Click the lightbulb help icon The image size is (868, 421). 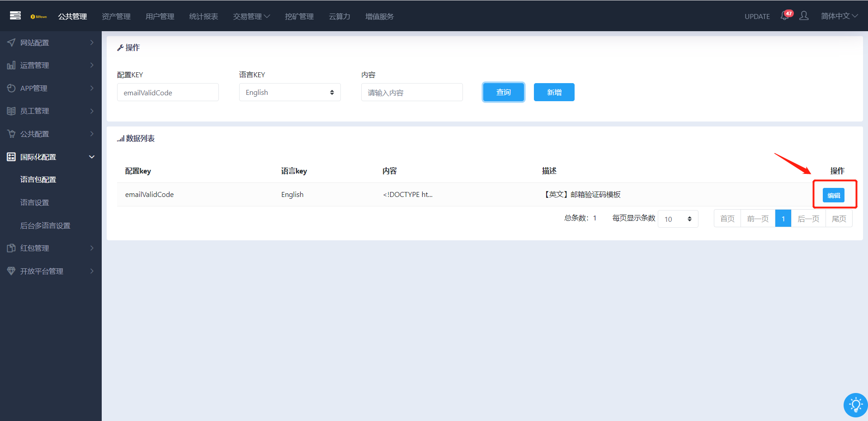coord(855,405)
